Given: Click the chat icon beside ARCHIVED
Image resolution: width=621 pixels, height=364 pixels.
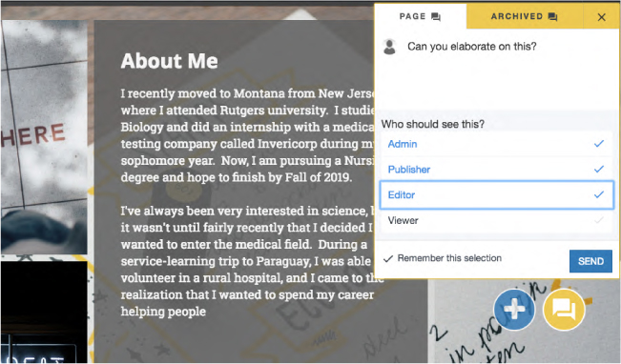Looking at the screenshot, I should pos(553,16).
